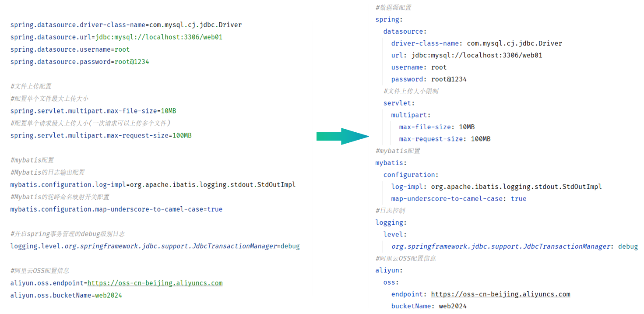Image resolution: width=644 pixels, height=314 pixels.
Task: Click YAML line 'max-file-size: 10MB'
Action: click(x=437, y=127)
